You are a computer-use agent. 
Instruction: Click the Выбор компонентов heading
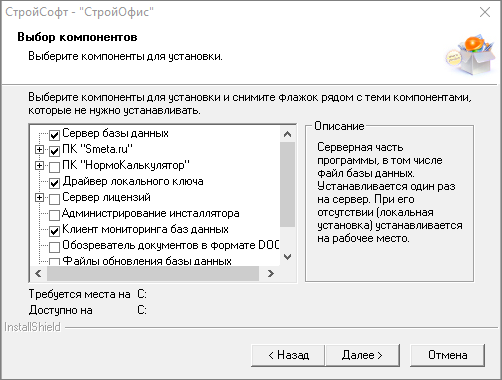click(x=77, y=37)
